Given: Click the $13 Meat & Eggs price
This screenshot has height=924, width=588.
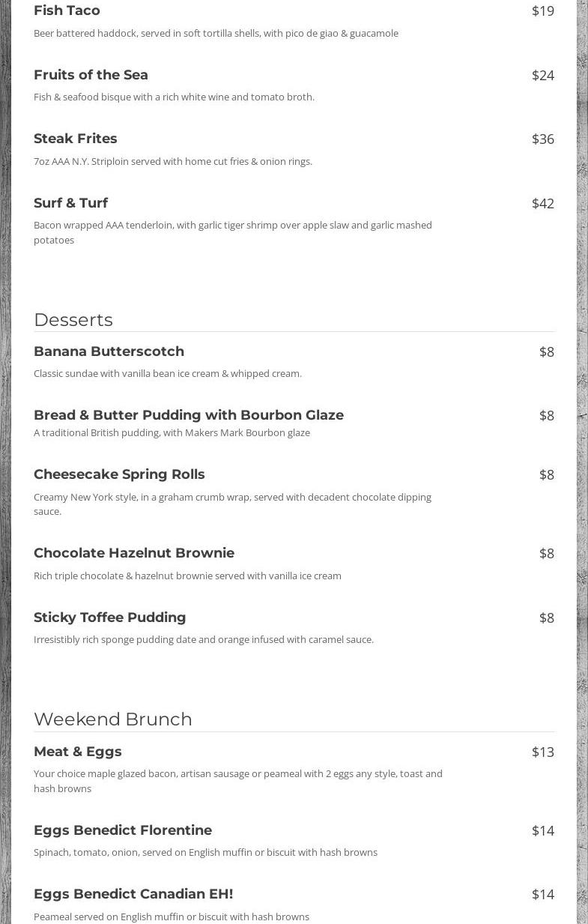Looking at the screenshot, I should coord(542,752).
